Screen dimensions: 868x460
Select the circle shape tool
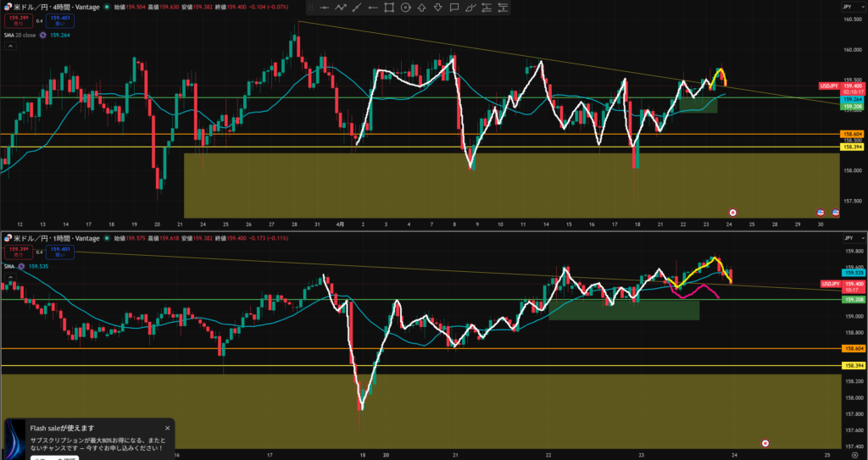(404, 8)
